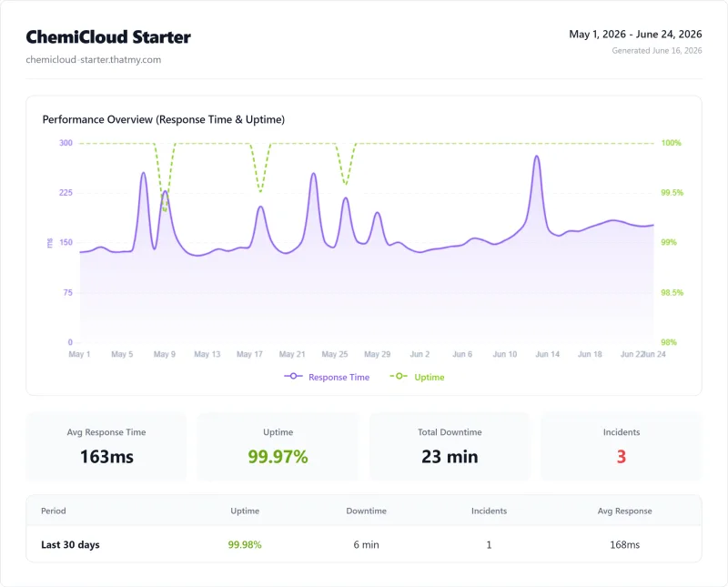Click the Performance Overview chart title
The height and width of the screenshot is (587, 728).
pyautogui.click(x=164, y=119)
